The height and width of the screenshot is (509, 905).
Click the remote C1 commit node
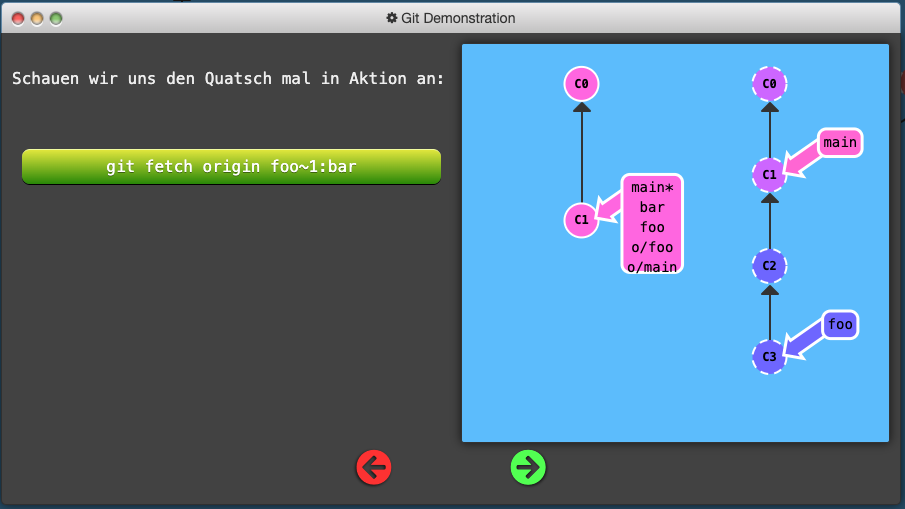point(769,174)
